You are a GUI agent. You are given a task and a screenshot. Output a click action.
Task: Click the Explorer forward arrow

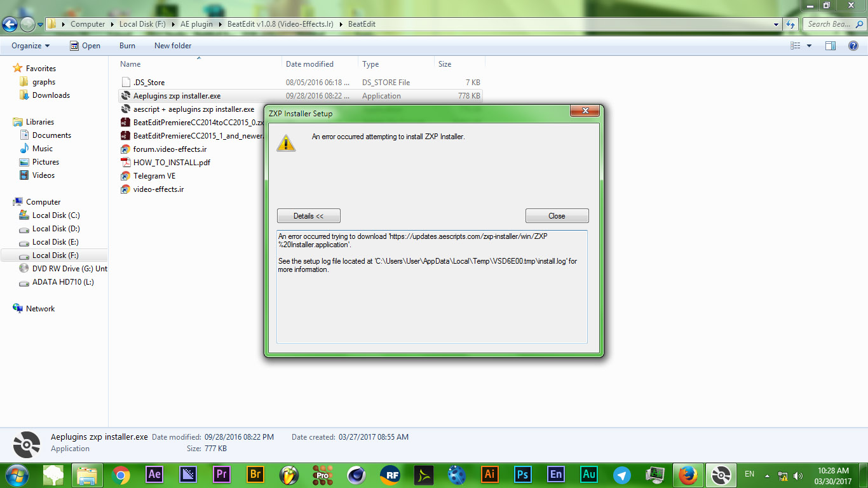[27, 24]
